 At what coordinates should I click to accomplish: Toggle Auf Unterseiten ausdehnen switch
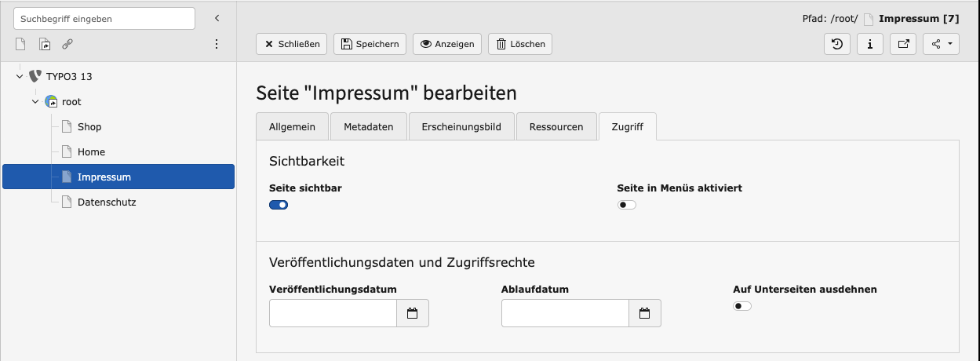(x=742, y=306)
